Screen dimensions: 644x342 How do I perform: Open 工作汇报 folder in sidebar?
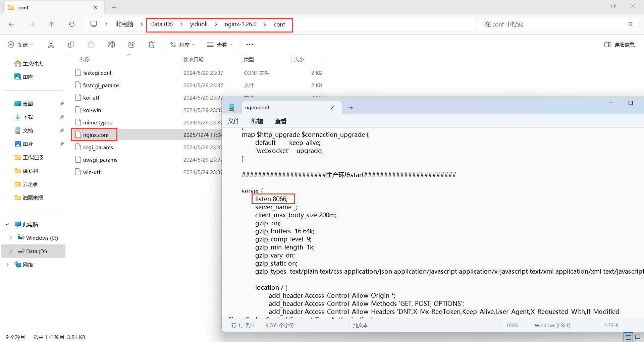(29, 157)
